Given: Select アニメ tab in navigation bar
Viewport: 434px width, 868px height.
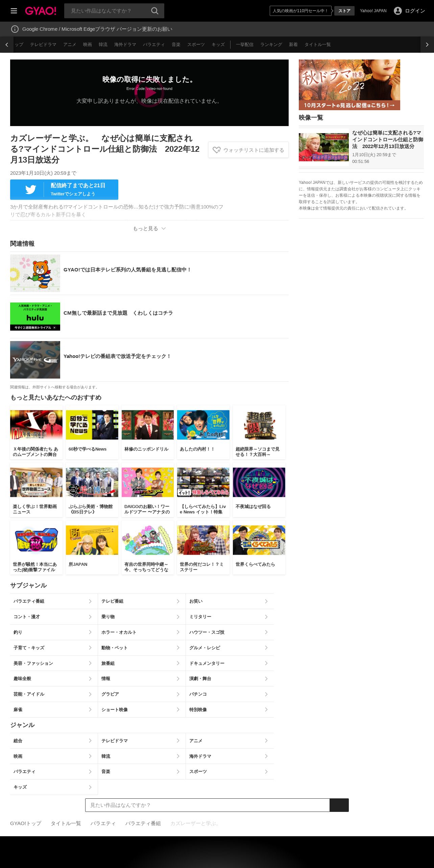Looking at the screenshot, I should pos(70,45).
